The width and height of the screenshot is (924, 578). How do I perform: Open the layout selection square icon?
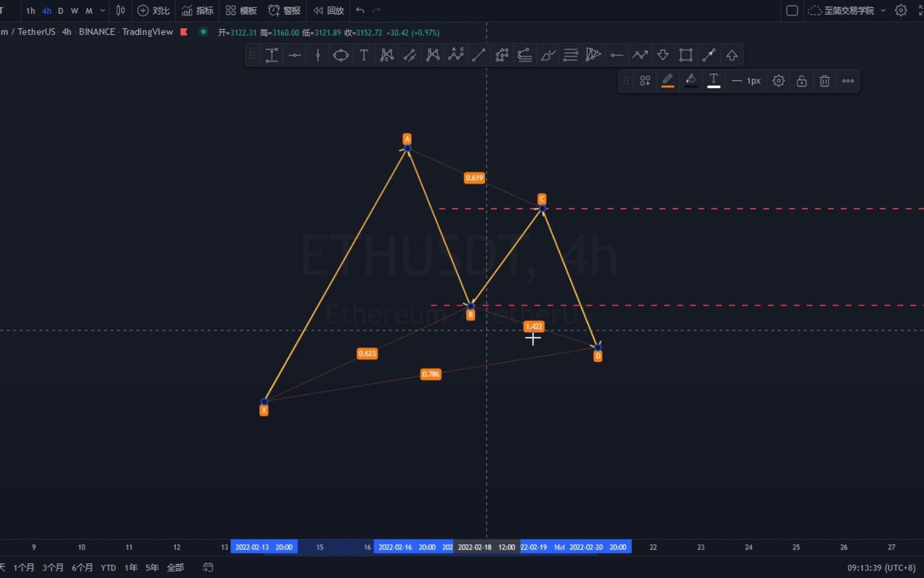792,11
